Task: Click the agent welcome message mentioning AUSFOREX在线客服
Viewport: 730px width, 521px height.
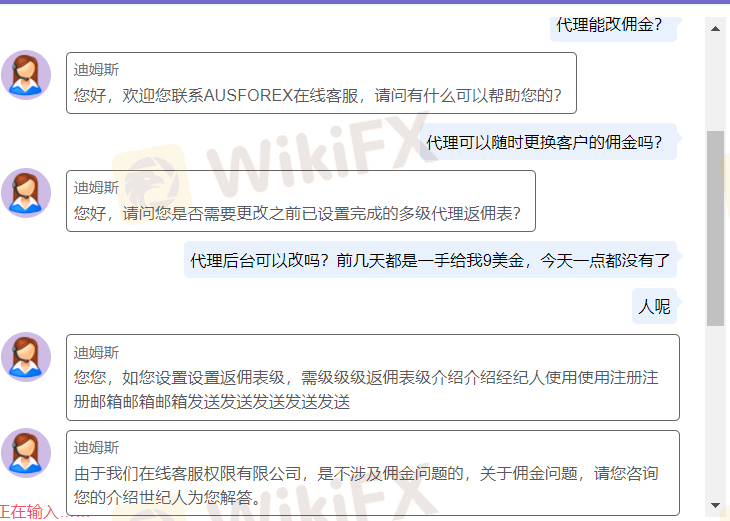Action: [x=321, y=83]
